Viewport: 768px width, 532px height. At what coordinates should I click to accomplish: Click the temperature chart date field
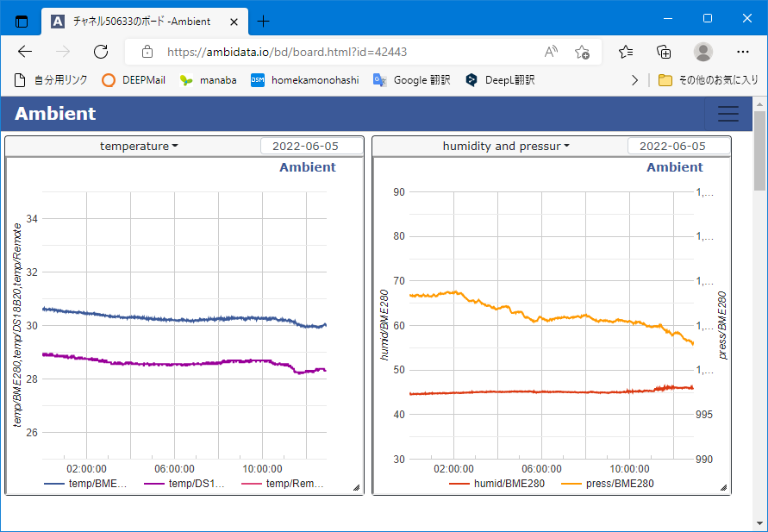pyautogui.click(x=308, y=147)
